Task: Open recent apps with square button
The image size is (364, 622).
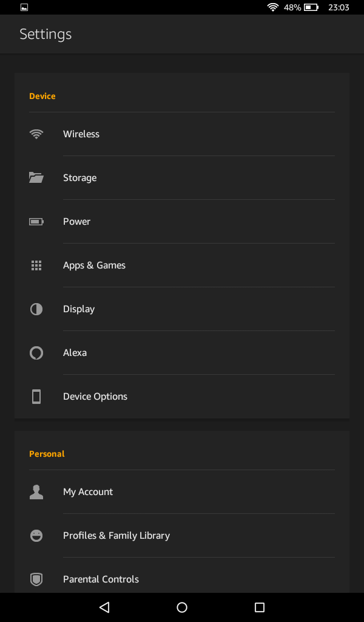Action: click(260, 607)
